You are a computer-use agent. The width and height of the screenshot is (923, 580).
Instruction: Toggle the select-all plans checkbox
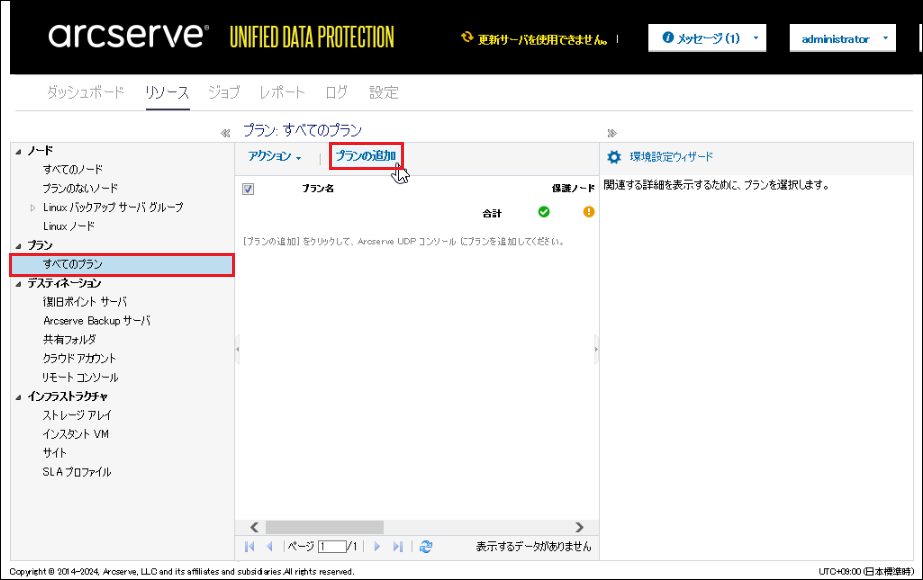248,189
